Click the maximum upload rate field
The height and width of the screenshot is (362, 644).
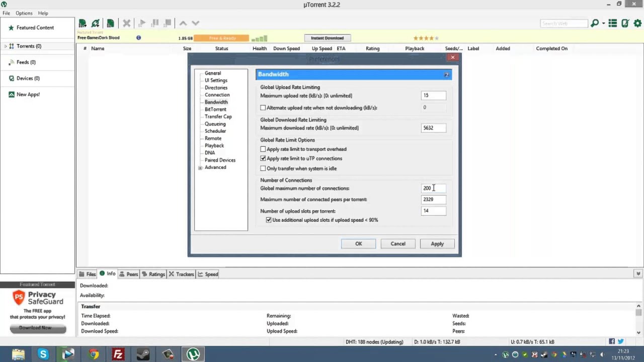tap(433, 96)
